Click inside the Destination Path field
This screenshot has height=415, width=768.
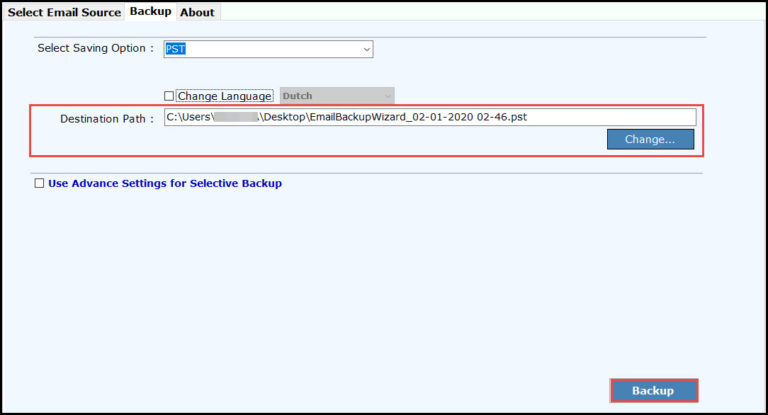(x=600, y=118)
